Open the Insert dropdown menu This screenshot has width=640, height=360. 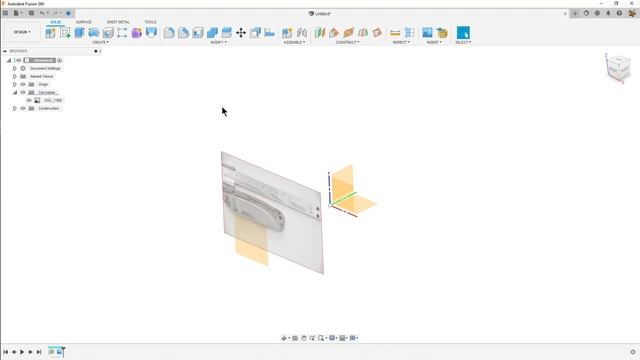point(434,42)
